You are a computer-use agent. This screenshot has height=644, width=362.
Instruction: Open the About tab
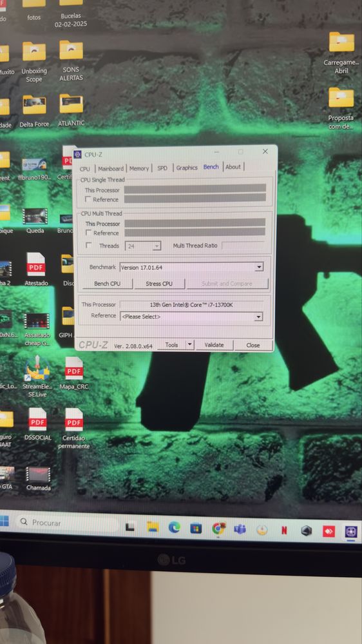point(233,167)
